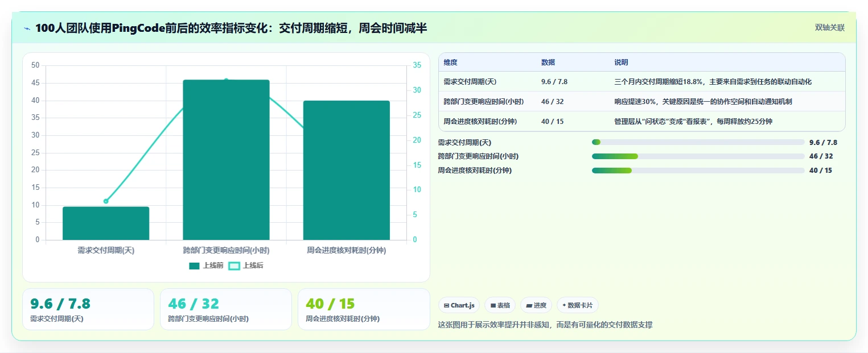Click the description about 响应提速30%

(703, 102)
